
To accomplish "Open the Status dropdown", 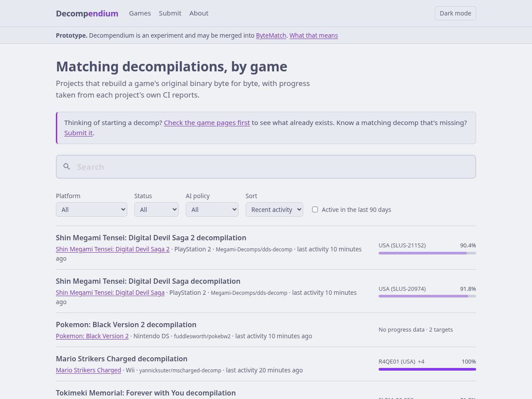I will click(156, 210).
